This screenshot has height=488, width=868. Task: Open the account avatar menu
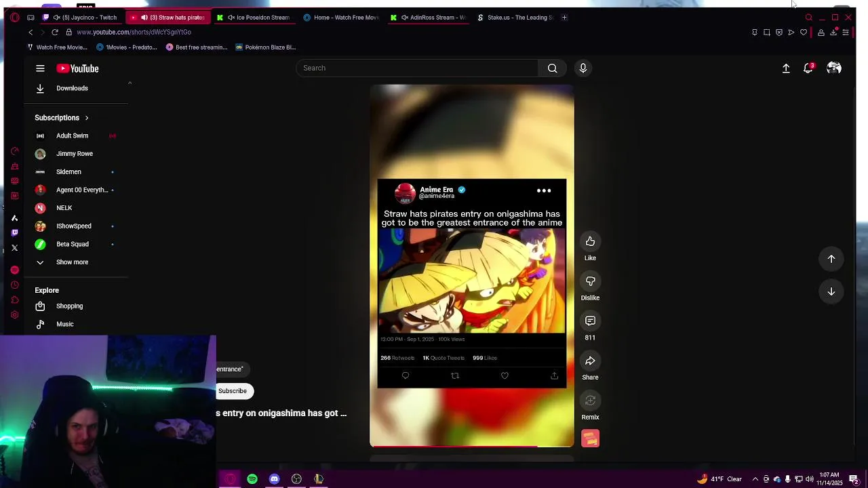click(x=834, y=68)
